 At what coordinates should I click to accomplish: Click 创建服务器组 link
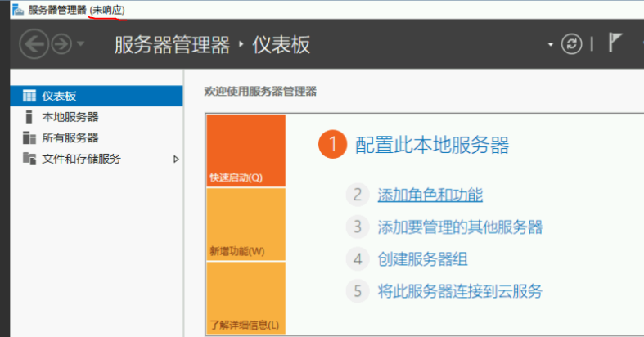pyautogui.click(x=422, y=259)
